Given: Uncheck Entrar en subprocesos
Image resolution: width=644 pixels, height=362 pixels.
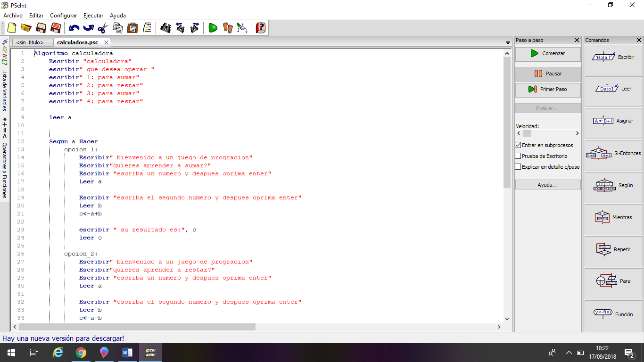Looking at the screenshot, I should pos(518,145).
